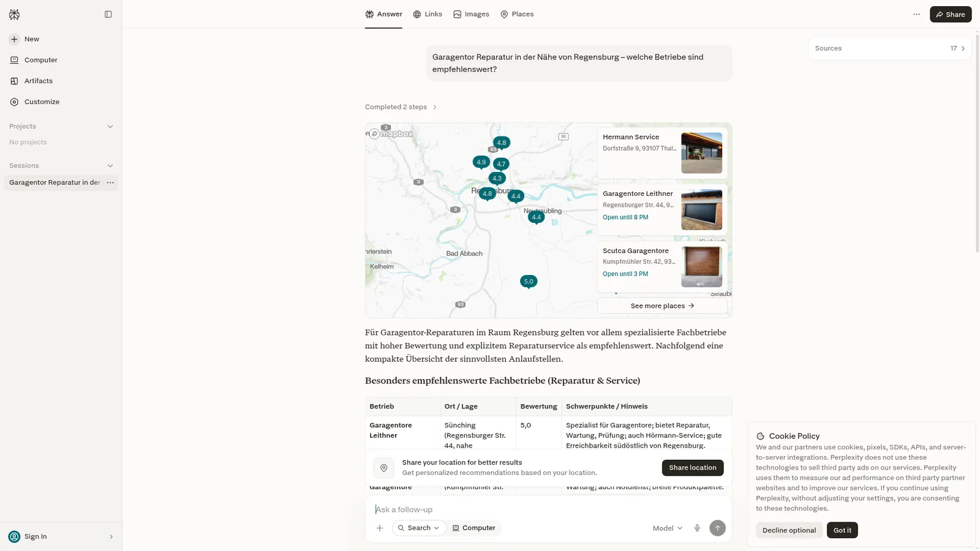Expand the Sign In arrow chevron

pyautogui.click(x=111, y=537)
